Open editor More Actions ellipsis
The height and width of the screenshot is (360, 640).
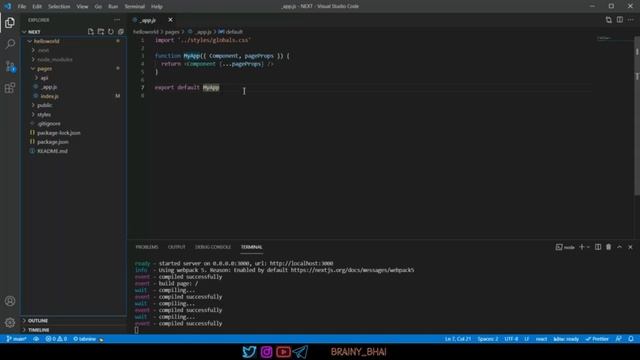pos(631,20)
